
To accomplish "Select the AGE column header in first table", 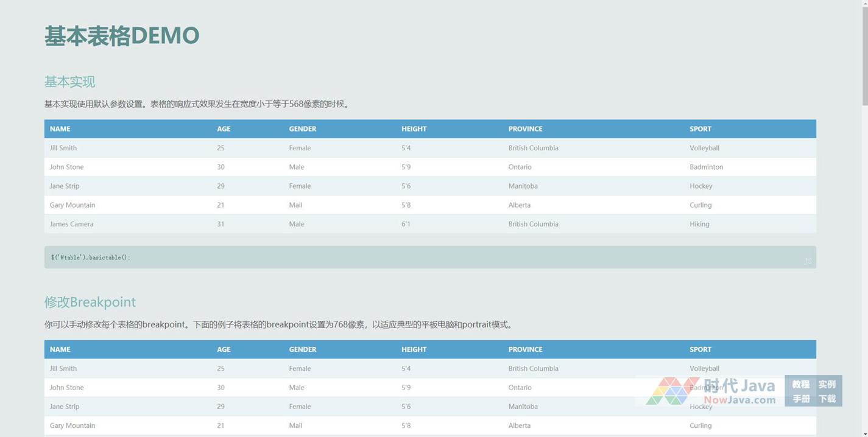I will (224, 129).
